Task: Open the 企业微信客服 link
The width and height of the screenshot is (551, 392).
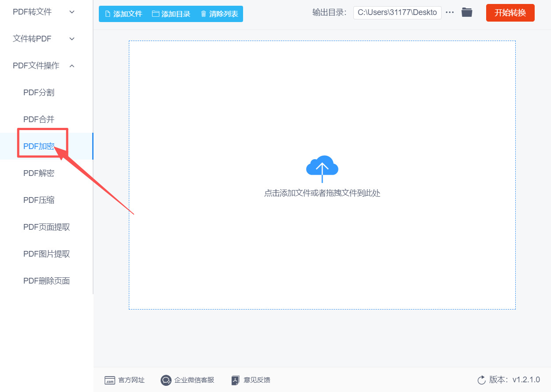Action: [x=194, y=380]
